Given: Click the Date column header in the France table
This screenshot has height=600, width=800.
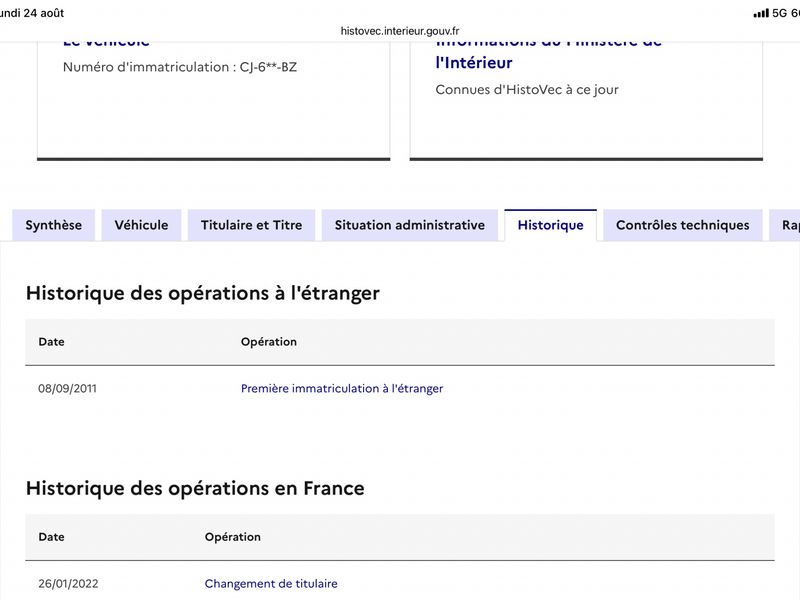Looking at the screenshot, I should [x=52, y=537].
